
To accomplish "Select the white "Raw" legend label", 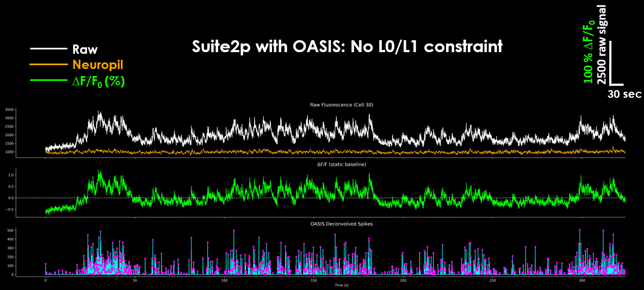I will (x=85, y=50).
